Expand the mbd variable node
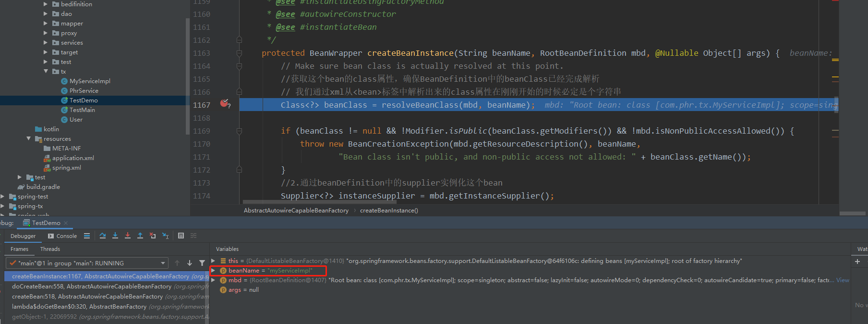Image resolution: width=868 pixels, height=324 pixels. pos(213,280)
